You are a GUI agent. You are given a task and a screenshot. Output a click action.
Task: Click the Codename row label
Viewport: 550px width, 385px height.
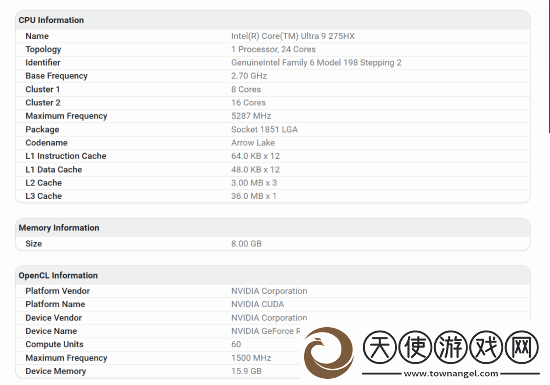[x=46, y=143]
